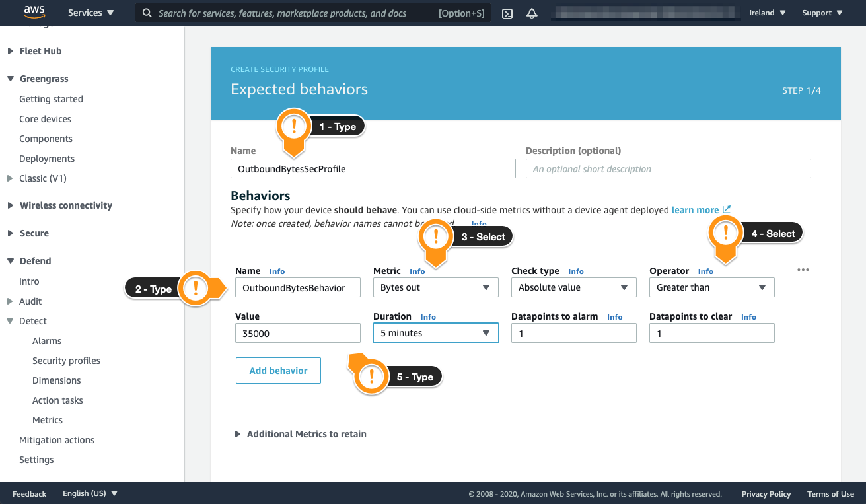
Task: Open the Services dropdown
Action: point(90,13)
